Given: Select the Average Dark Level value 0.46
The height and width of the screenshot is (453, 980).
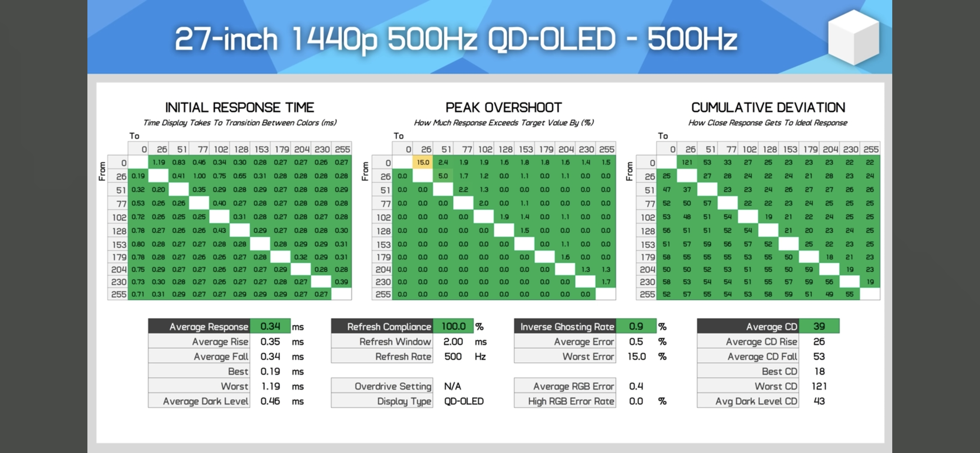Looking at the screenshot, I should 270,401.
